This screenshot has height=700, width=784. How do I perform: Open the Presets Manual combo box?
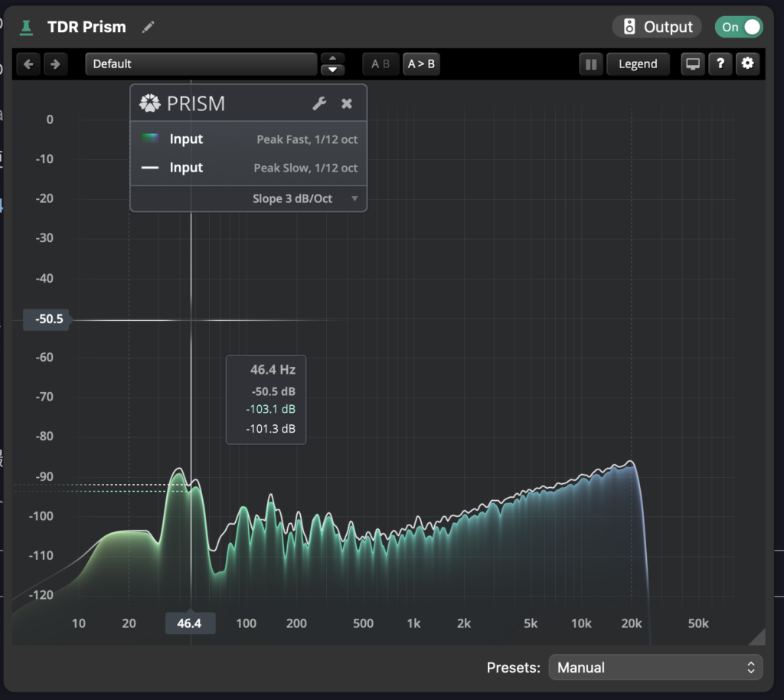pos(655,668)
